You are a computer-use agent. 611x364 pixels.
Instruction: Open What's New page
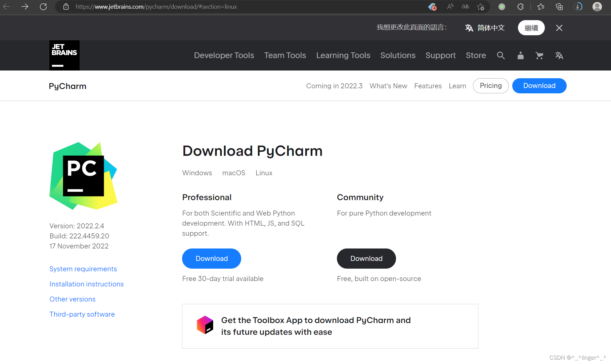point(388,86)
